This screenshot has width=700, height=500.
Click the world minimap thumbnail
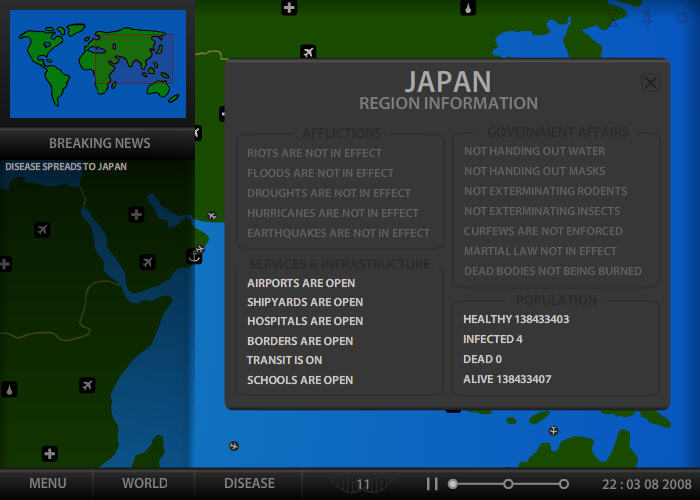(98, 63)
